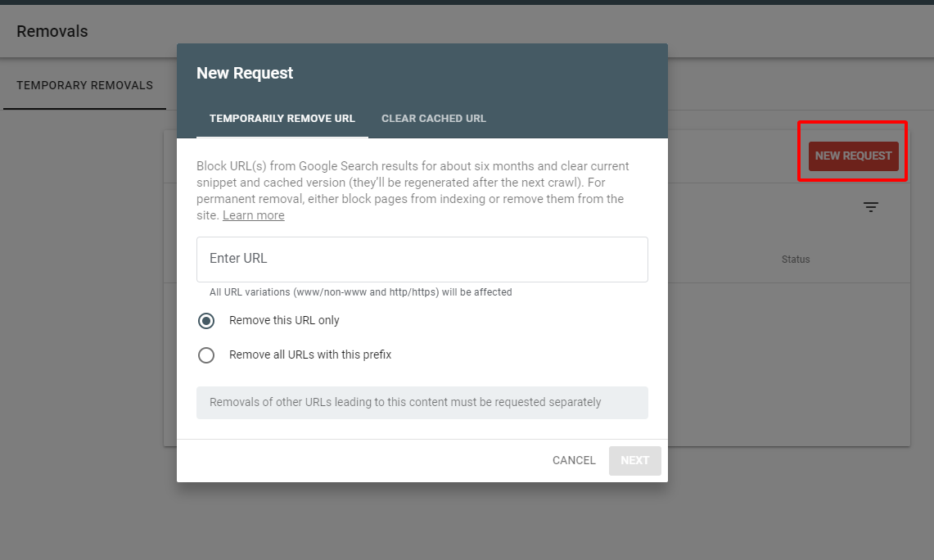This screenshot has height=560, width=934.
Task: Follow the 'Learn more' link
Action: point(254,215)
